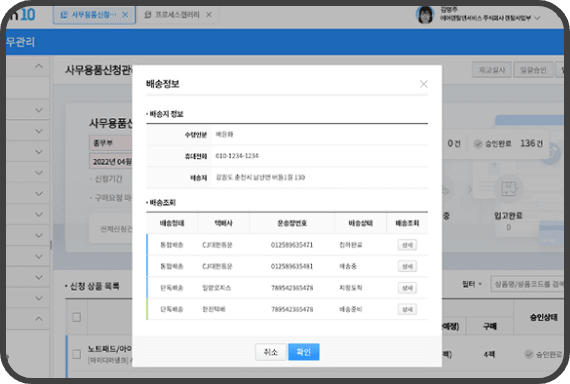
Task: Click the 지점도착 status cell
Action: pos(350,288)
